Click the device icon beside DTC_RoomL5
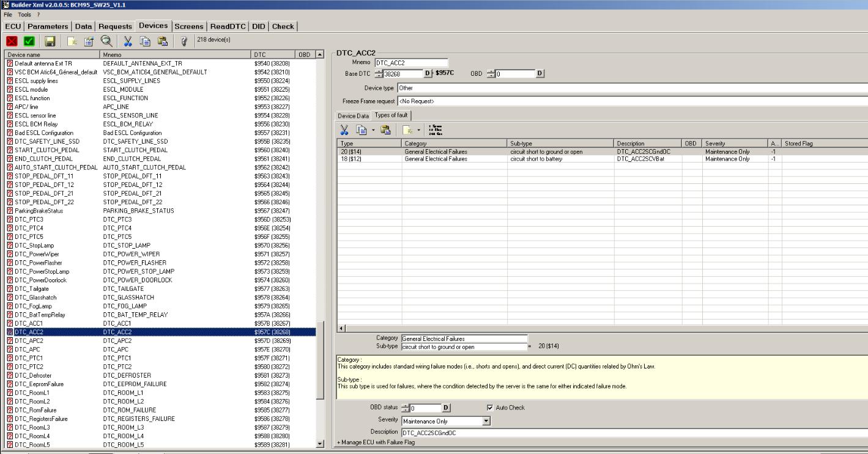Screen dimensions: 868x454 coord(10,445)
